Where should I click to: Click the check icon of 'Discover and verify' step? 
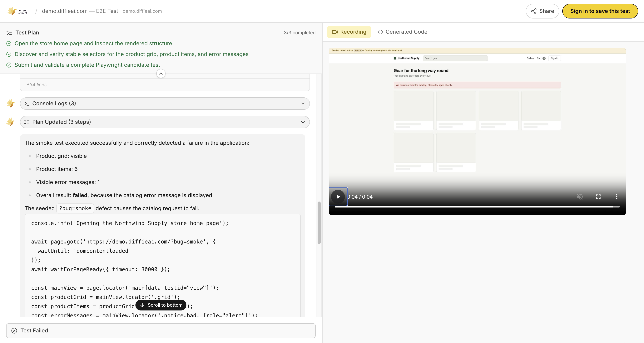tap(9, 54)
